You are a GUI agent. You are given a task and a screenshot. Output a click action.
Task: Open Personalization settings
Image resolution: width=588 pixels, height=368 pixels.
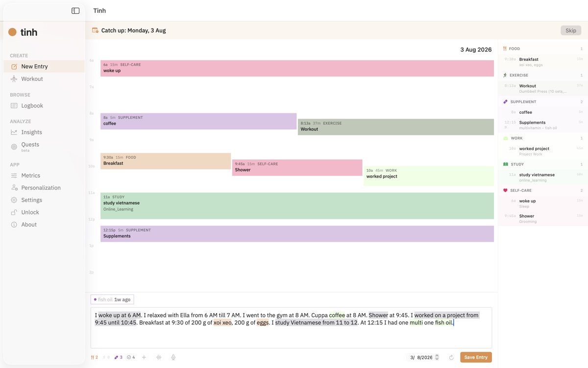click(44, 187)
